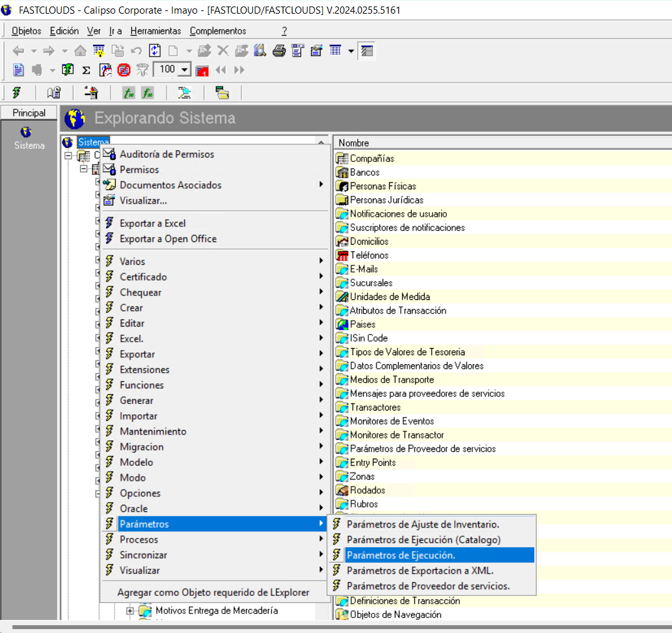Screen dimensions: 672x633
Task: Click the greyed funnel filter icon
Action: coord(142,70)
